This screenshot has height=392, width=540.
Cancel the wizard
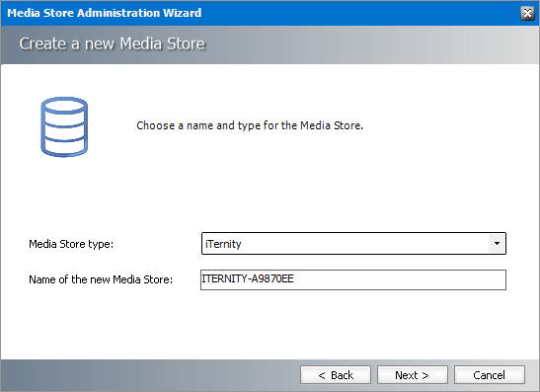coord(490,375)
